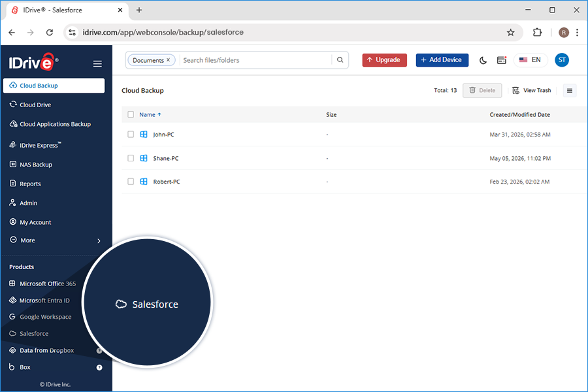Click Windows device icon for Shane-PC
Viewport: 588px width, 392px height.
click(144, 158)
